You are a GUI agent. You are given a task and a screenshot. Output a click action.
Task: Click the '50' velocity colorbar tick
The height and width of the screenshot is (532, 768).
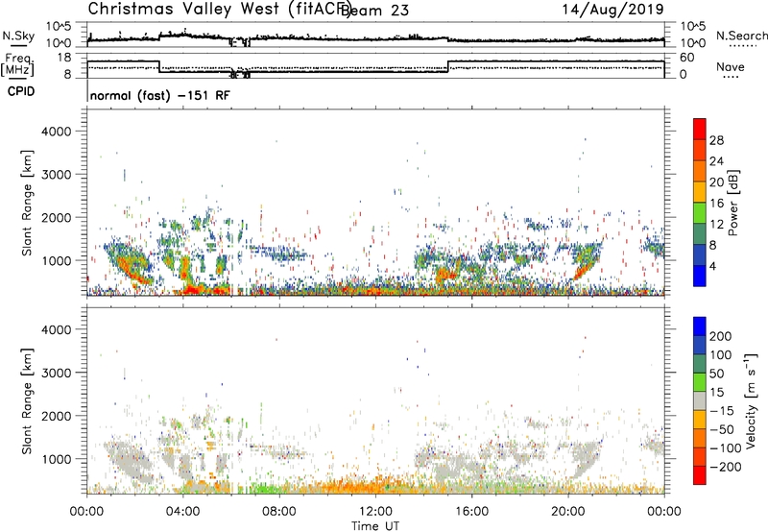pyautogui.click(x=716, y=374)
